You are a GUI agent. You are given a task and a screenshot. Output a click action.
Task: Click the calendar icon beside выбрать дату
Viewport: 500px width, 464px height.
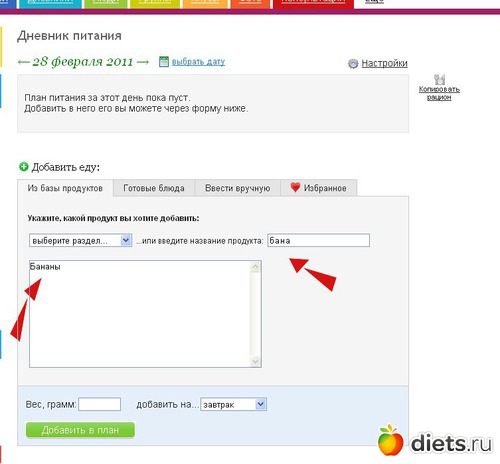(x=164, y=62)
